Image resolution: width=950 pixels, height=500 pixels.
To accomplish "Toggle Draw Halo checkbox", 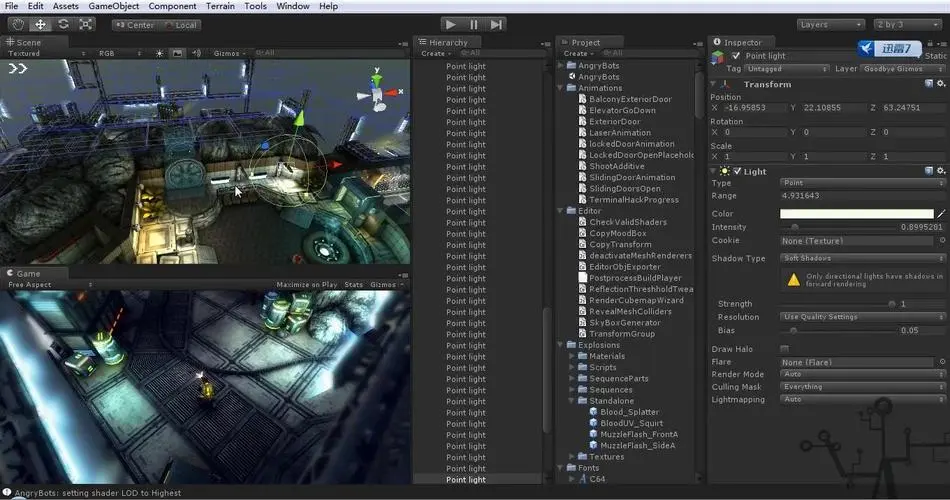I will coord(785,349).
